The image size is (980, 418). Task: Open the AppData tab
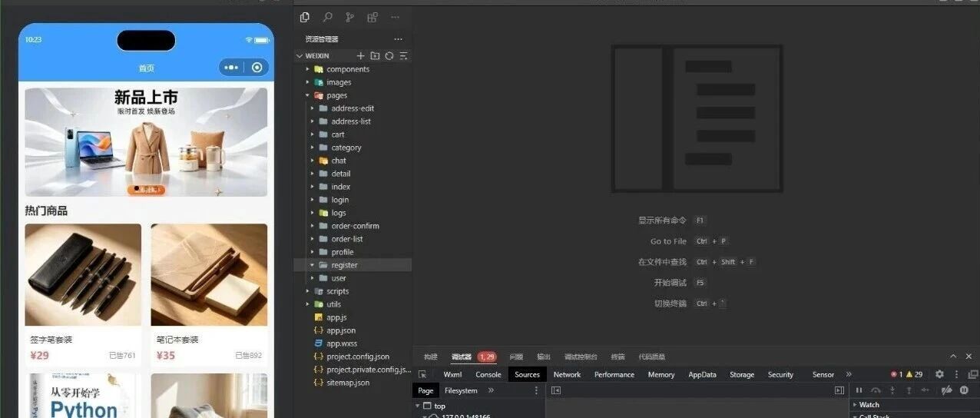click(702, 374)
